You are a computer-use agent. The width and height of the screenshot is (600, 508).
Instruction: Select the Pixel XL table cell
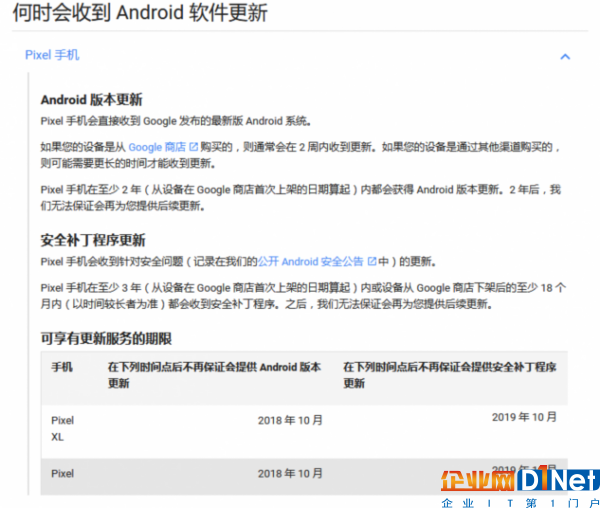(62, 428)
